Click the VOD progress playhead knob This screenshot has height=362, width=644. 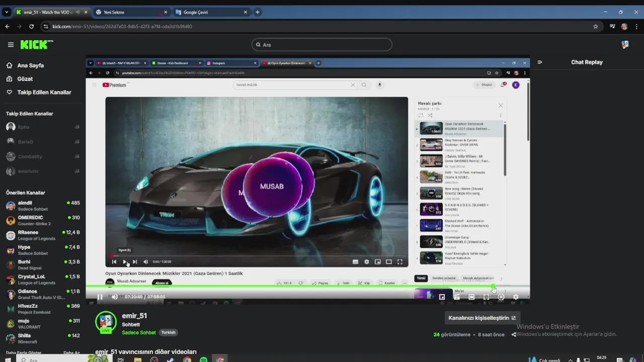pyautogui.click(x=493, y=287)
